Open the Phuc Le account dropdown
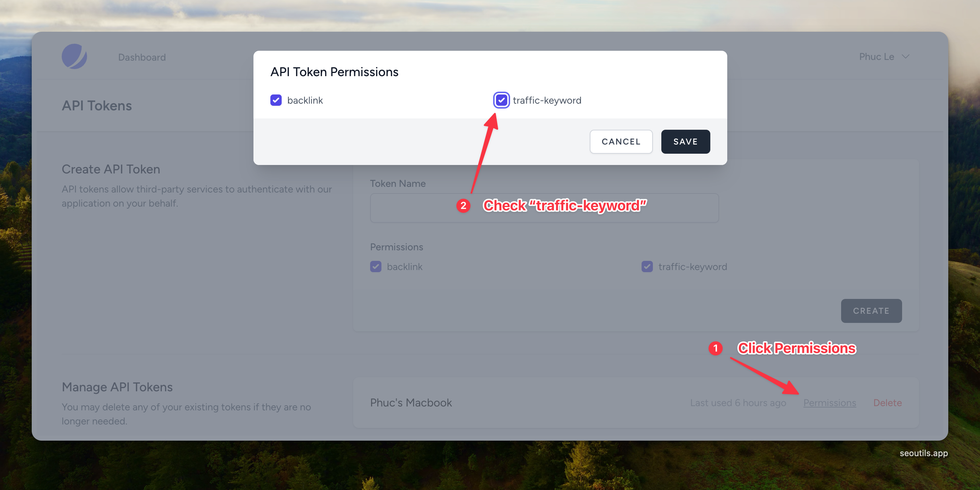 click(x=884, y=57)
